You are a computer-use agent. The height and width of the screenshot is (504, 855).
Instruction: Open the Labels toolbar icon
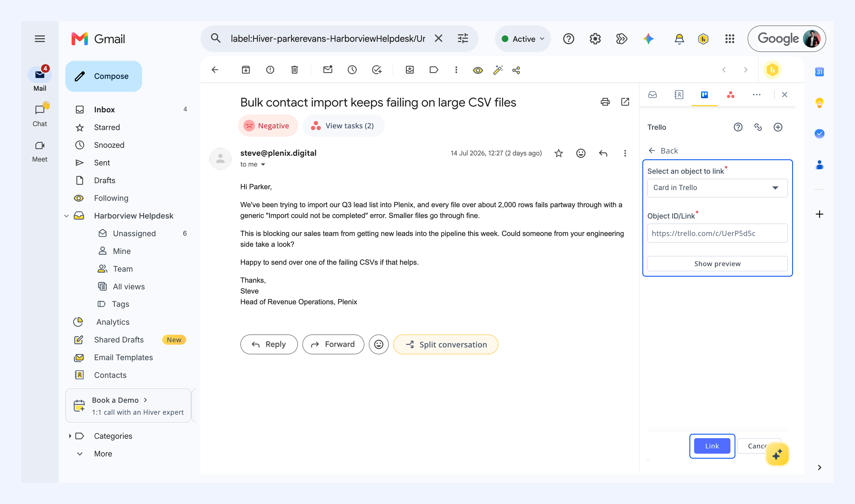pyautogui.click(x=434, y=70)
